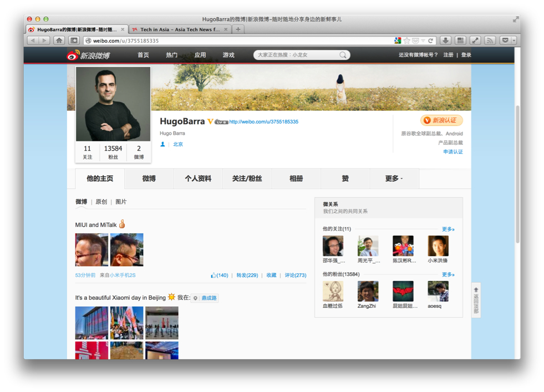Click the orange V verified badge beside HugoBarra

point(210,121)
